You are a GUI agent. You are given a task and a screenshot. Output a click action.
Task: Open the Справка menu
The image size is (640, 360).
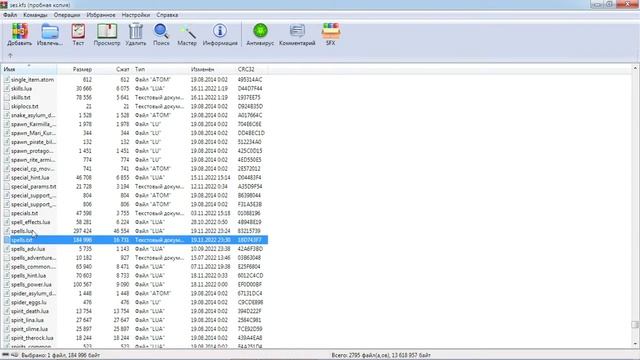[x=167, y=15]
